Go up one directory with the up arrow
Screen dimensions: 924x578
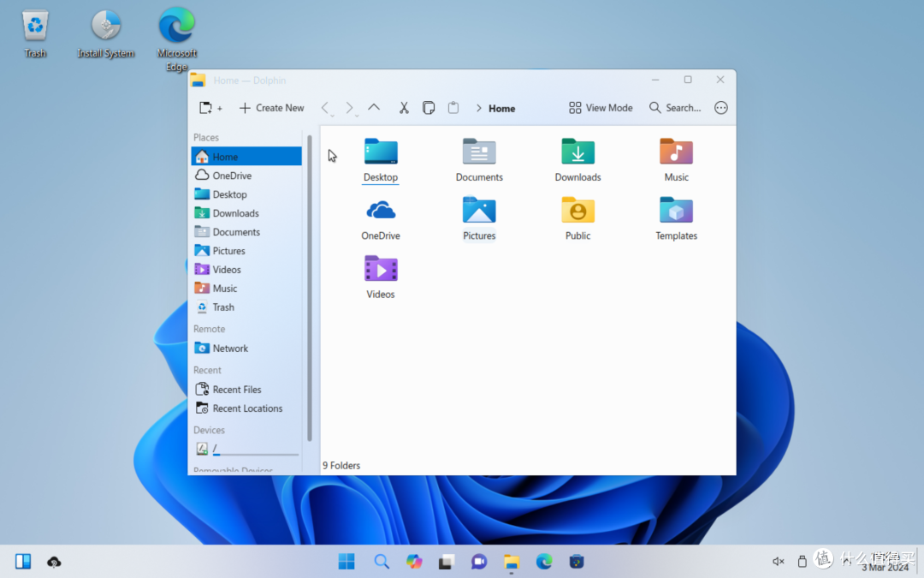374,108
